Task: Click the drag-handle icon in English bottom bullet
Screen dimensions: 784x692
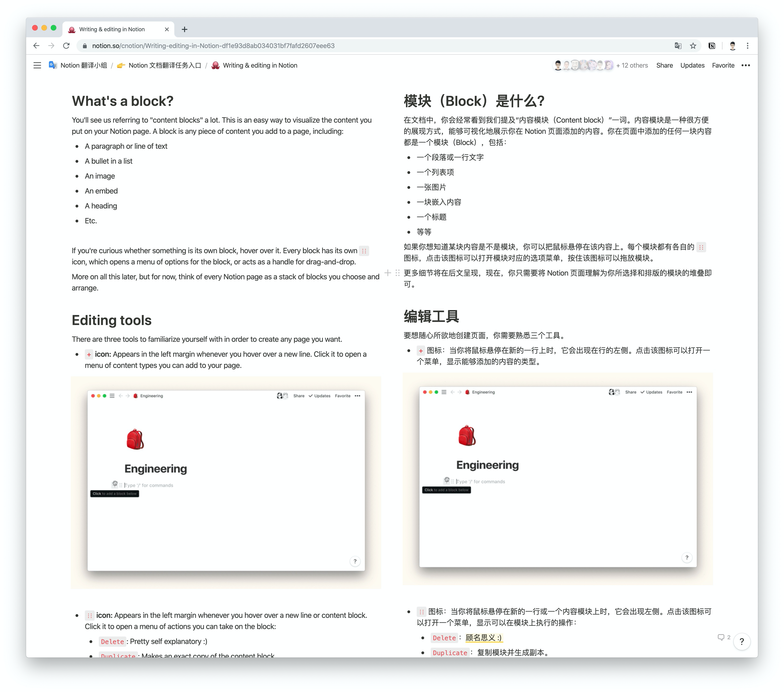Action: click(89, 616)
